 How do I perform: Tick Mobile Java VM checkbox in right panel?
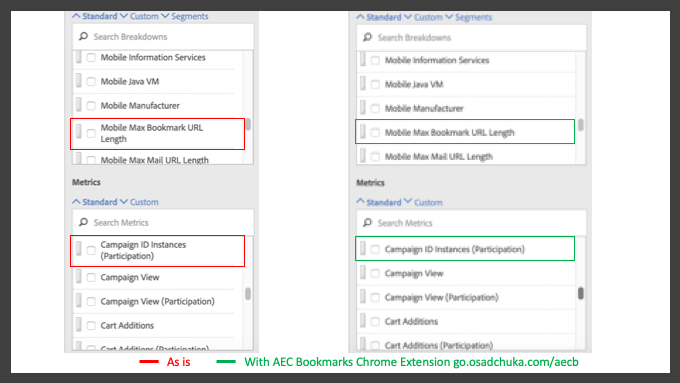tap(375, 85)
